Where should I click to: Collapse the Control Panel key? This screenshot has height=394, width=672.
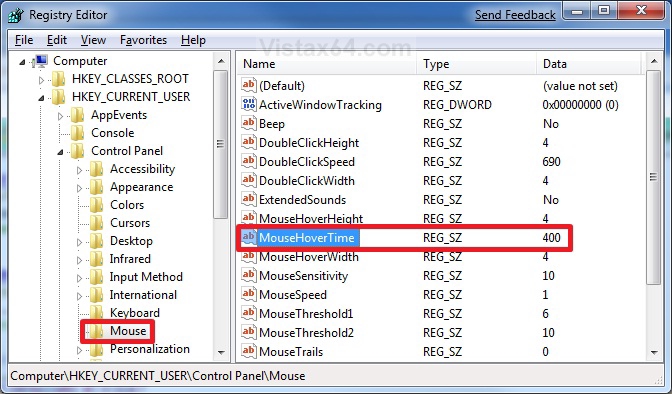(x=60, y=152)
